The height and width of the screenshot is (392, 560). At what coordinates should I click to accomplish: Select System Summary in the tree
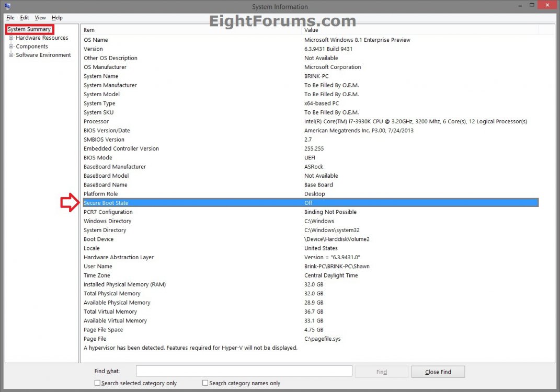29,29
